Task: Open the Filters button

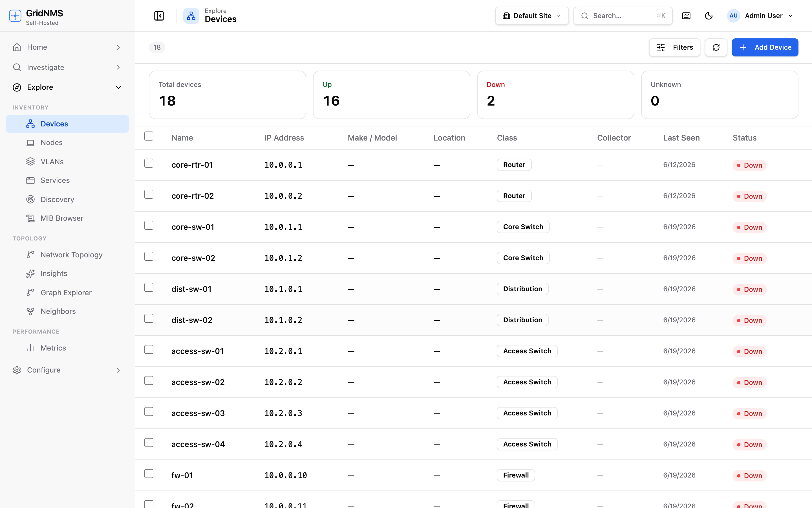Action: (674, 47)
